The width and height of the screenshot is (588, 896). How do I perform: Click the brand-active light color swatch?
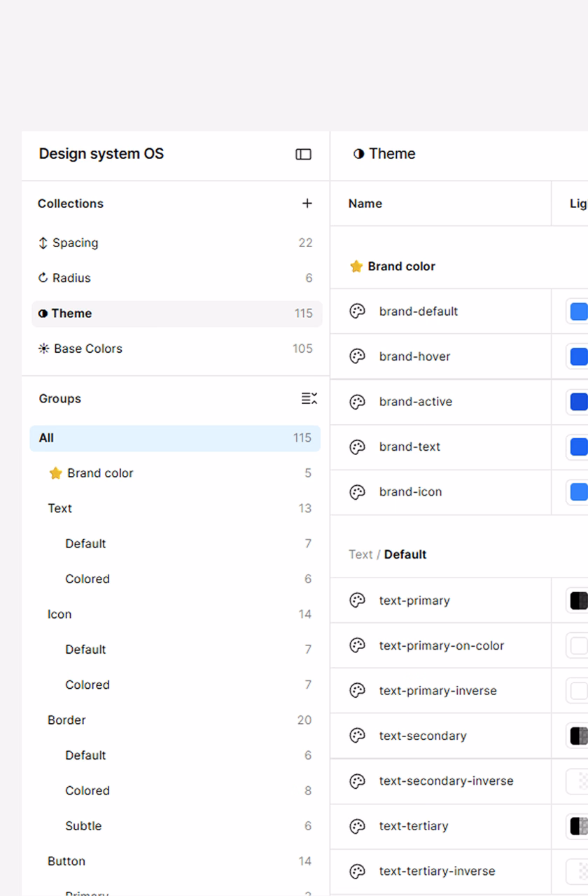click(578, 402)
